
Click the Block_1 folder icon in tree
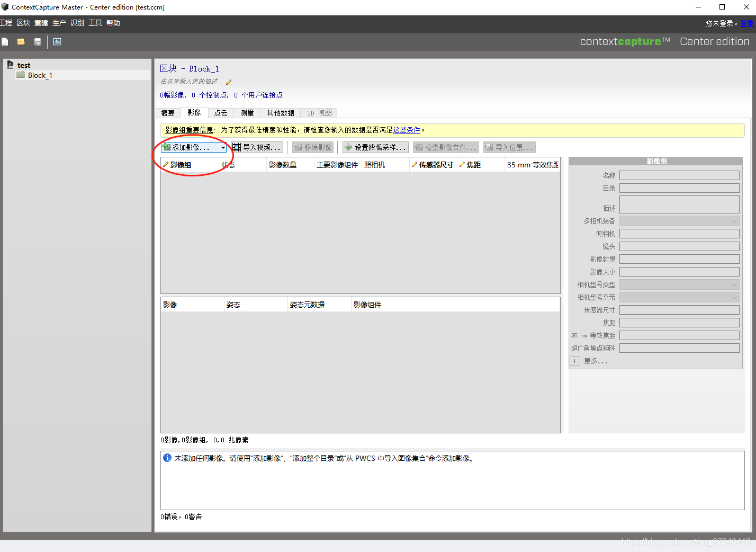[x=21, y=75]
